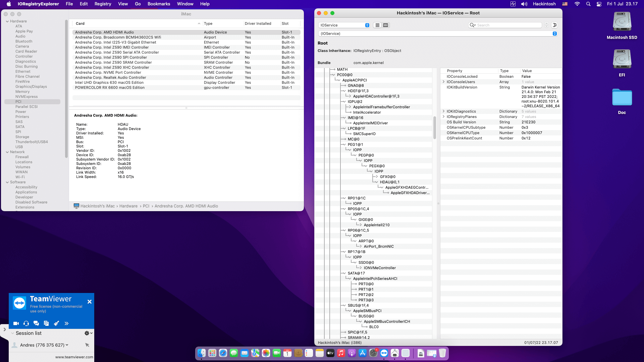Collapse the Session list section
The image size is (644, 362).
[13, 333]
